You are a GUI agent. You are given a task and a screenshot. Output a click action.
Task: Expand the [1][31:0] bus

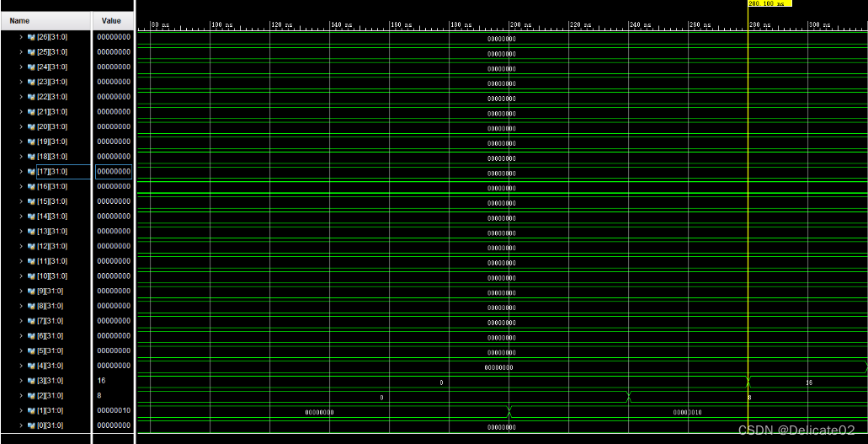pos(21,411)
